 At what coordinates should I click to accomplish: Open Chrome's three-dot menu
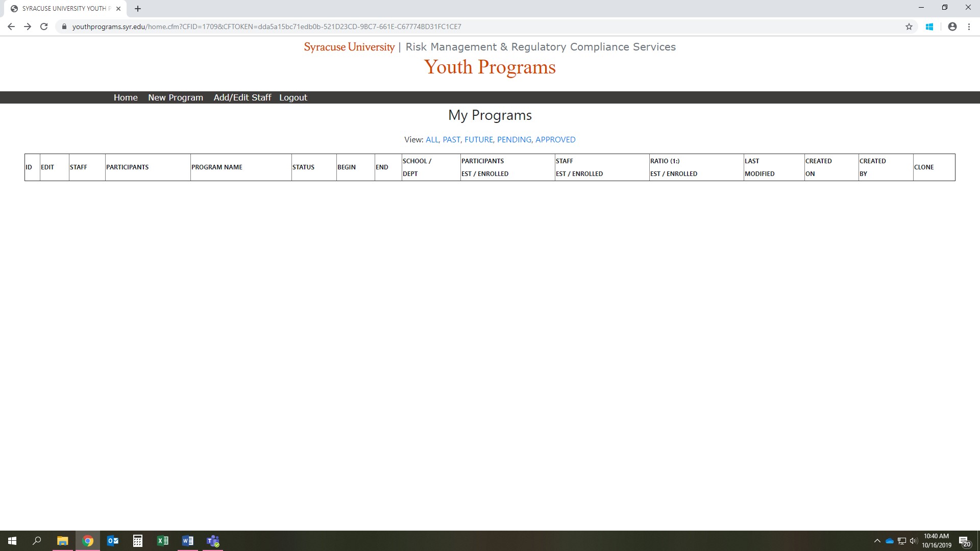click(969, 27)
